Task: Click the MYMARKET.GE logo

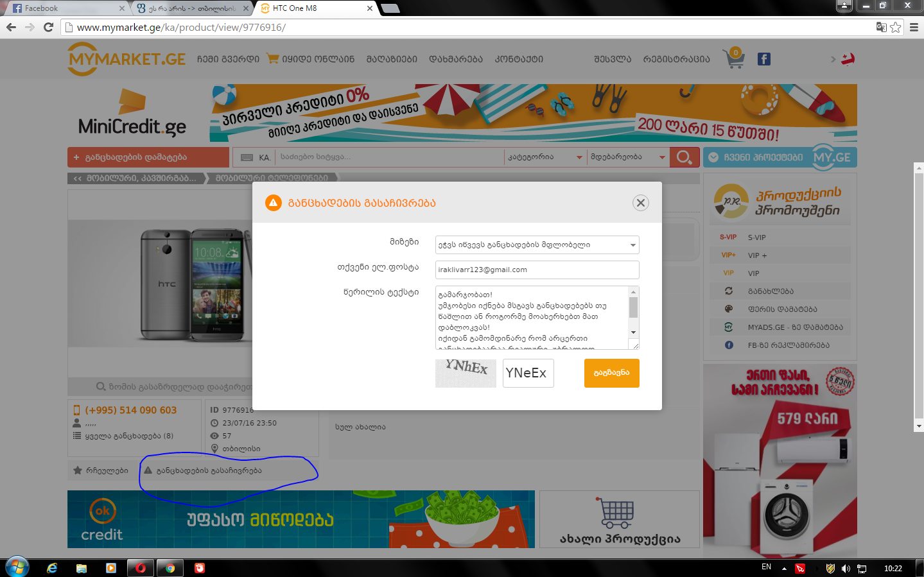Action: [x=126, y=59]
